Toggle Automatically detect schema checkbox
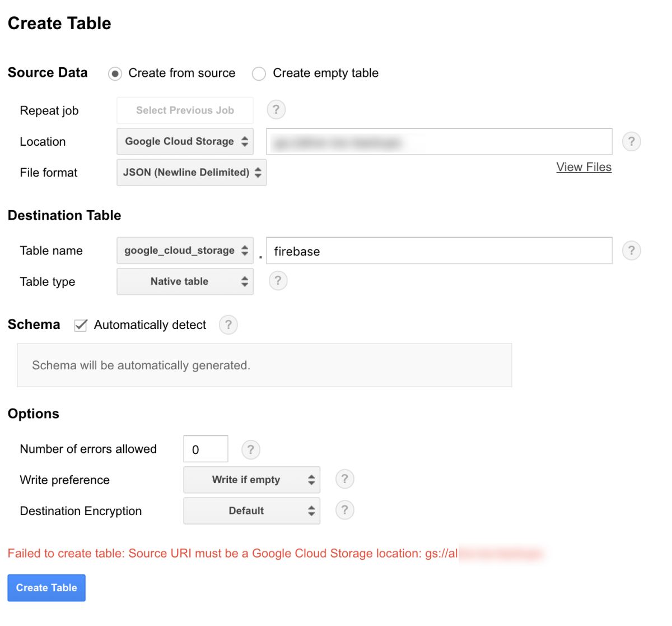Viewport: 672px width, 626px height. (81, 326)
